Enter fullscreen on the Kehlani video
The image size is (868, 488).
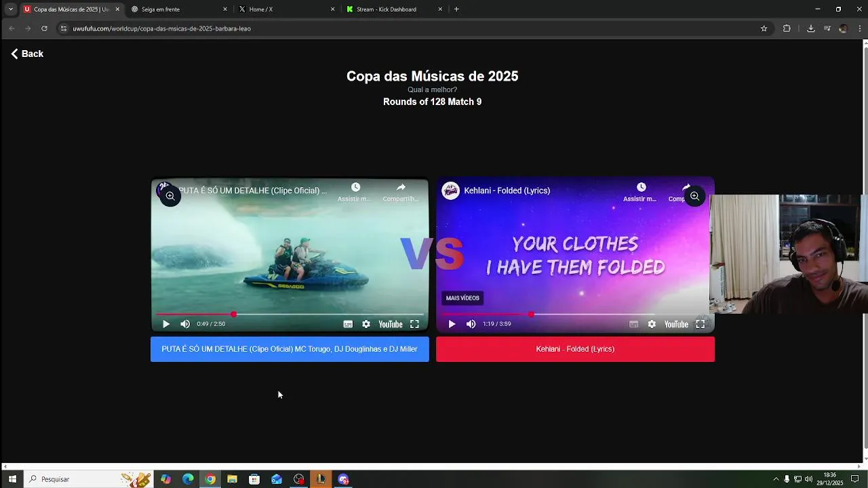tap(701, 324)
